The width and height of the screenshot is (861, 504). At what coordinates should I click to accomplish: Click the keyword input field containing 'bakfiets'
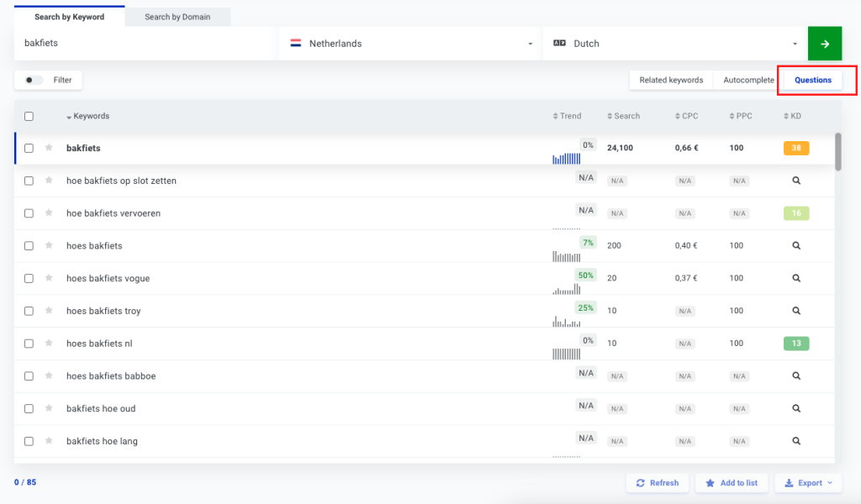[143, 44]
